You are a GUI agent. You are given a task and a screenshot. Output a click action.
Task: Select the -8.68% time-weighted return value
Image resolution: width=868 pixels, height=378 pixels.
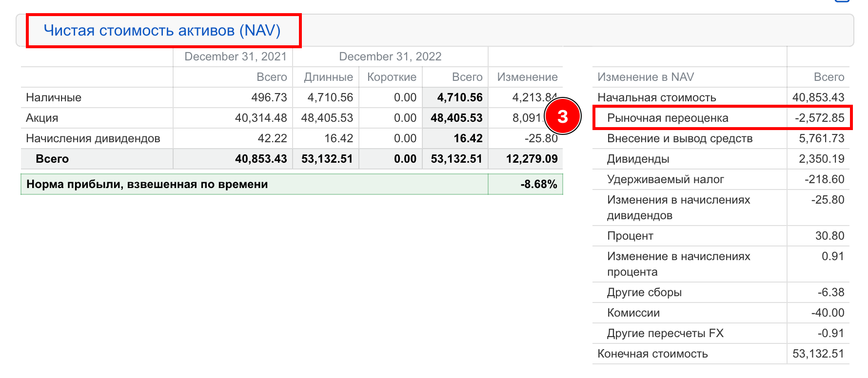539,184
